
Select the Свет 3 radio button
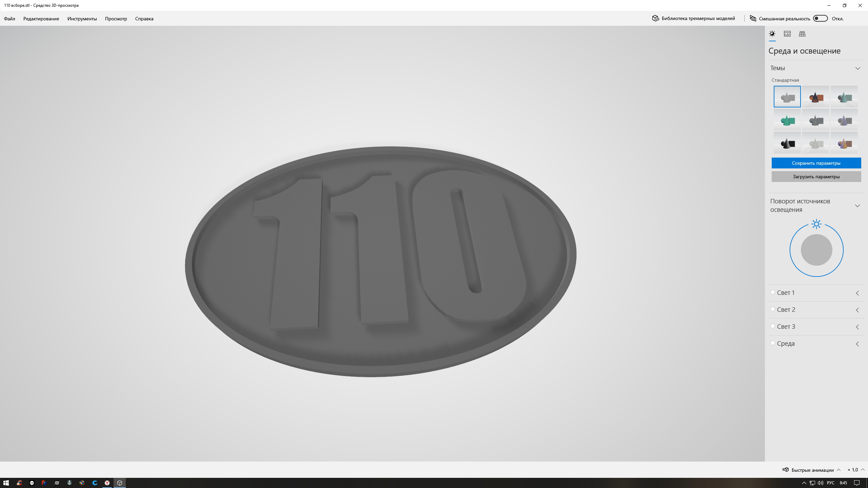coord(773,326)
